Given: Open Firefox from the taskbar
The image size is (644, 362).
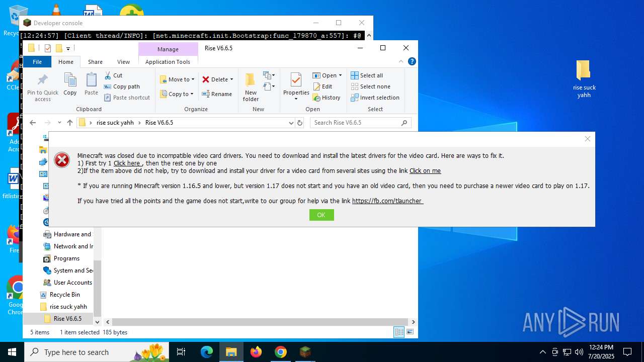Looking at the screenshot, I should pyautogui.click(x=256, y=352).
